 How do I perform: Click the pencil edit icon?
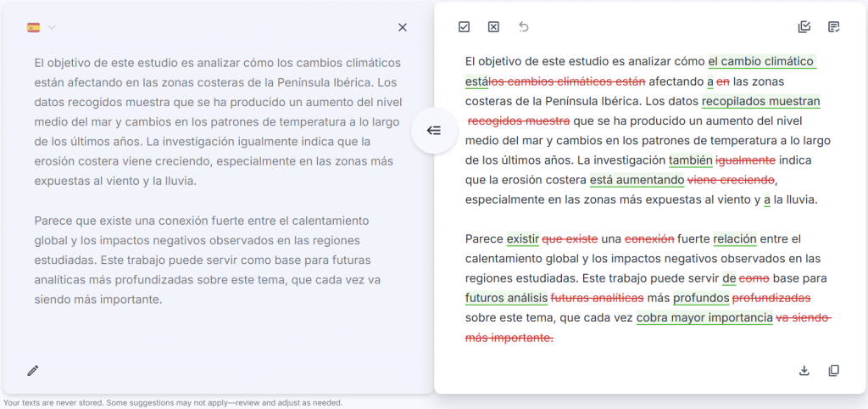point(33,370)
